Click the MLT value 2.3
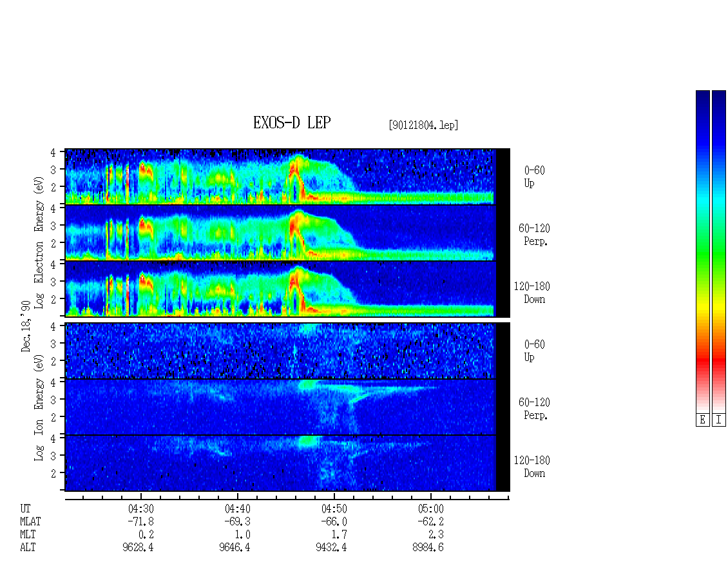 436,535
